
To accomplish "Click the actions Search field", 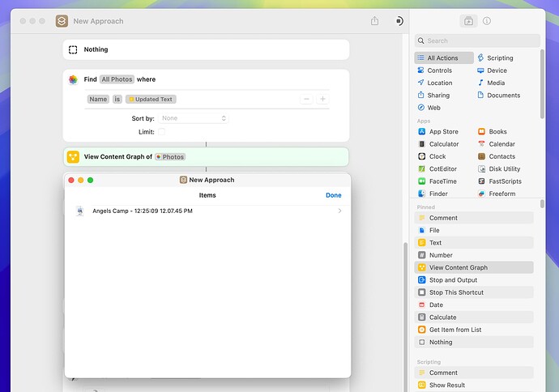I will pos(477,40).
